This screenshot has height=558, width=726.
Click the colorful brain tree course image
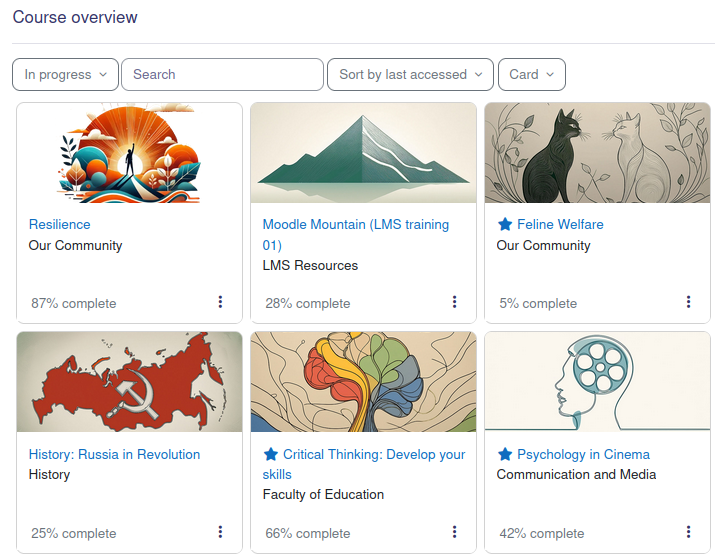(x=363, y=382)
